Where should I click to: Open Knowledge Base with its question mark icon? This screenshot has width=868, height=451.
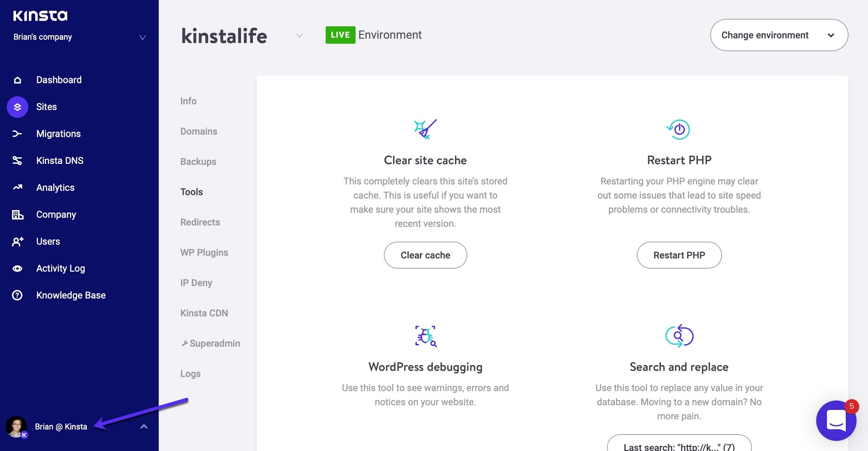17,295
